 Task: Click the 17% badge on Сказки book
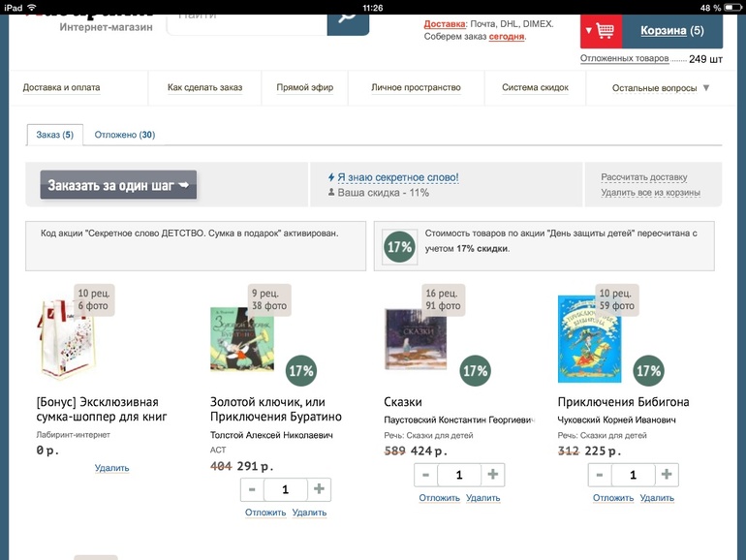tap(475, 371)
